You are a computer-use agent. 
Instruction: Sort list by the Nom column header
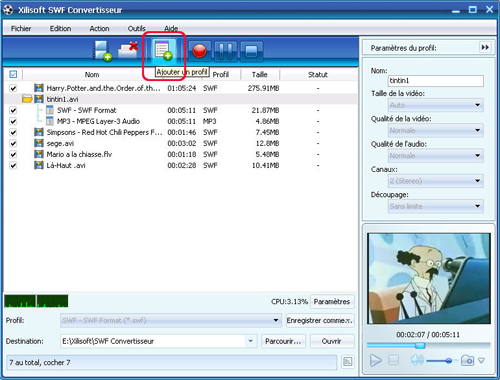pyautogui.click(x=92, y=74)
